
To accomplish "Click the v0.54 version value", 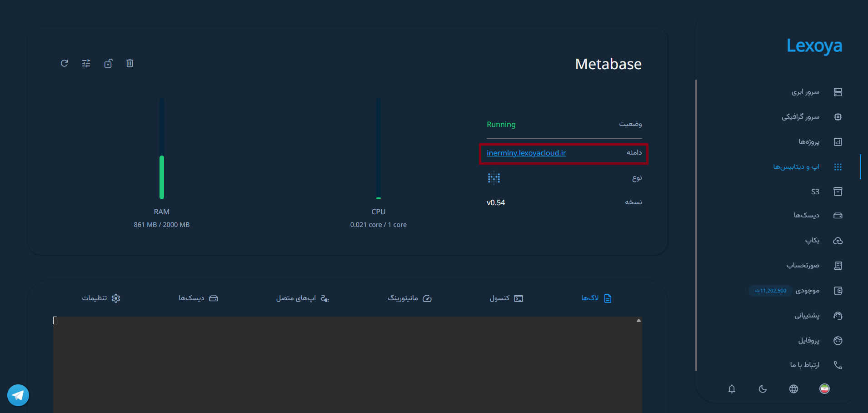I will pos(496,203).
